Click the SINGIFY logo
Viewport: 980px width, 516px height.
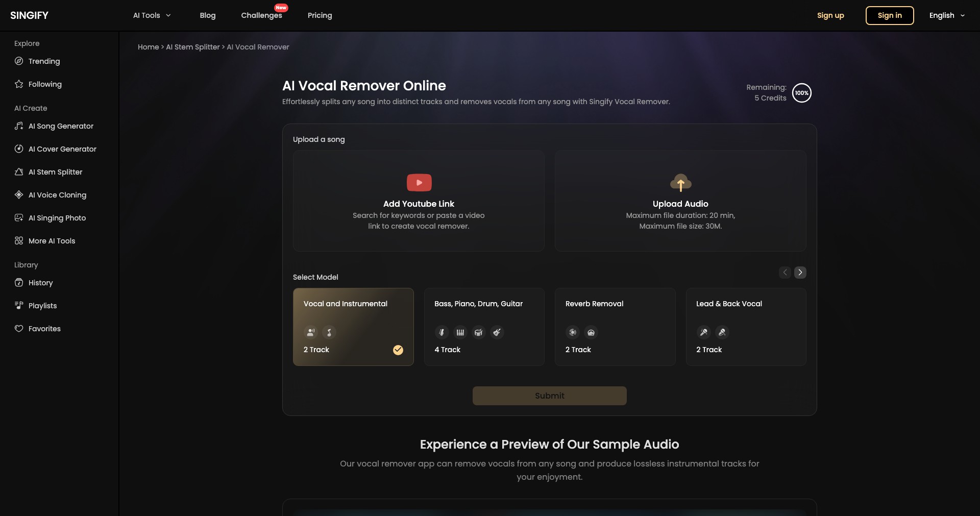pos(29,15)
